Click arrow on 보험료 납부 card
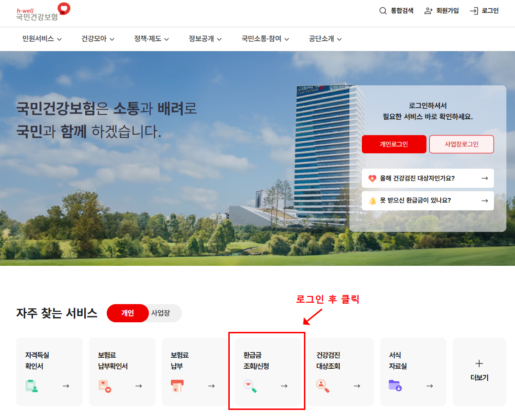This screenshot has width=515, height=420. point(212,386)
